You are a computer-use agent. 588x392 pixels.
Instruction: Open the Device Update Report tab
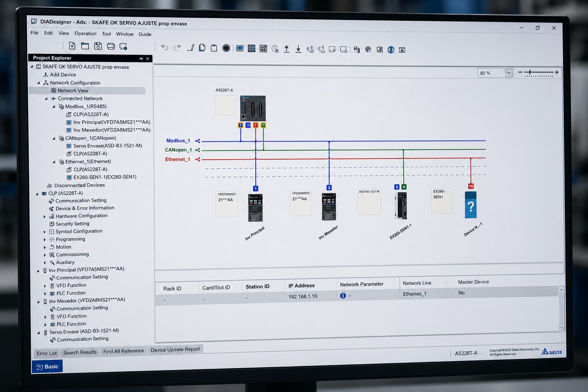coord(175,350)
